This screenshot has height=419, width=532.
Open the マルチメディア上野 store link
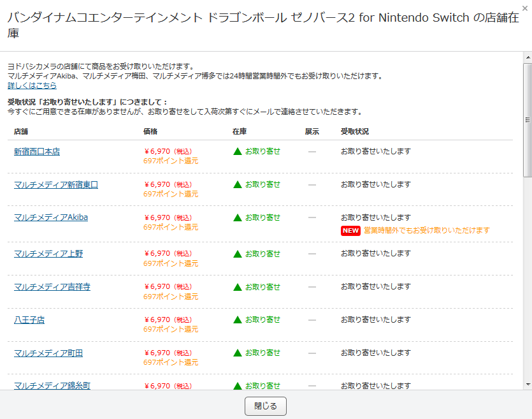pyautogui.click(x=48, y=254)
